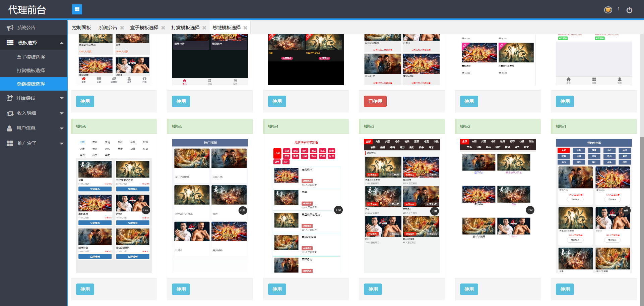Click the list icon beside 模板选择
Image resolution: width=644 pixels, height=306 pixels.
pyautogui.click(x=10, y=43)
